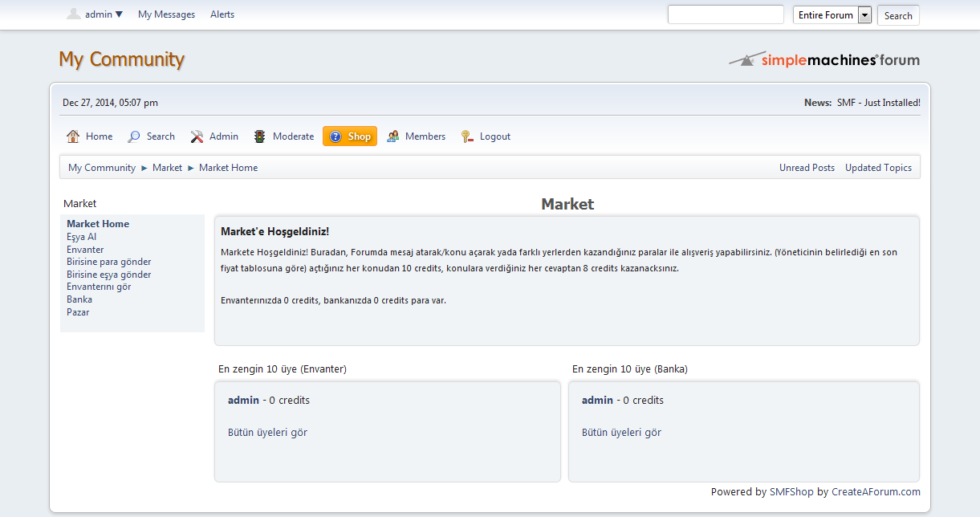Viewport: 980px width, 517px height.
Task: Click the Home house icon
Action: click(73, 136)
